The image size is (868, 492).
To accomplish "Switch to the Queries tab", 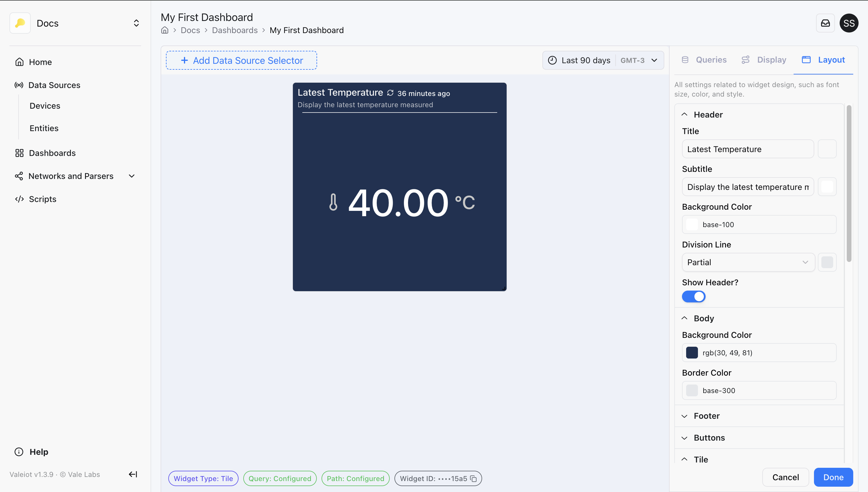I will click(711, 59).
